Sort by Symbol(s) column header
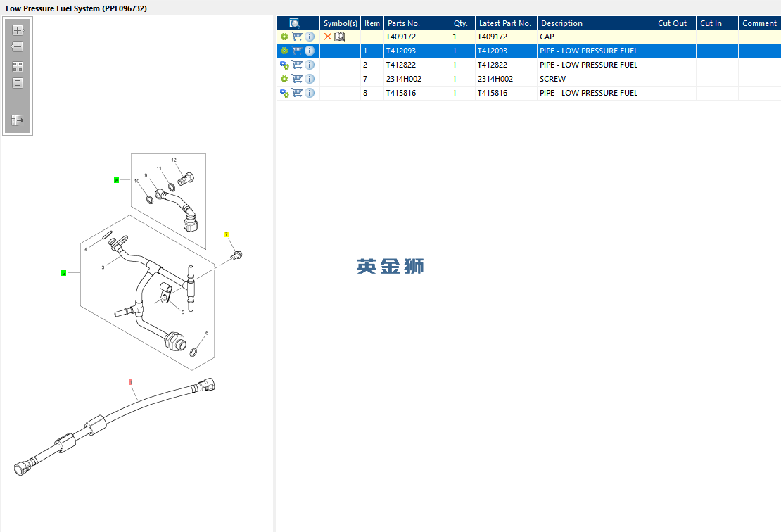Screen dimensions: 781x532 point(341,23)
